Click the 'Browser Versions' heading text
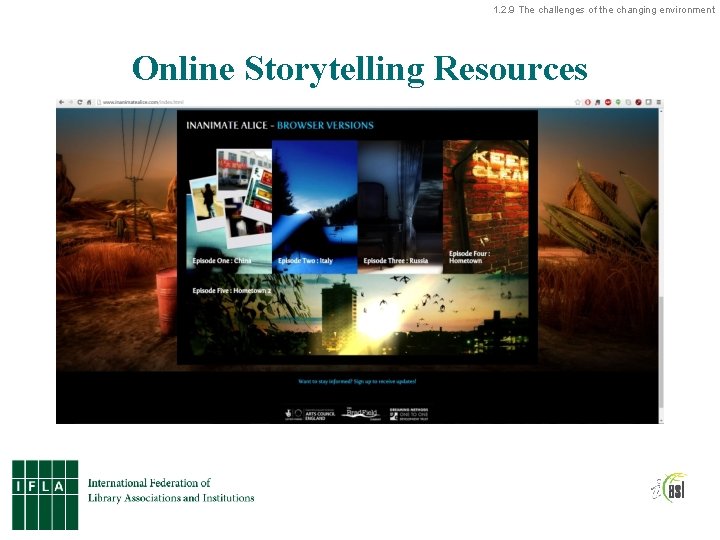Image resolution: width=720 pixels, height=540 pixels. point(325,125)
